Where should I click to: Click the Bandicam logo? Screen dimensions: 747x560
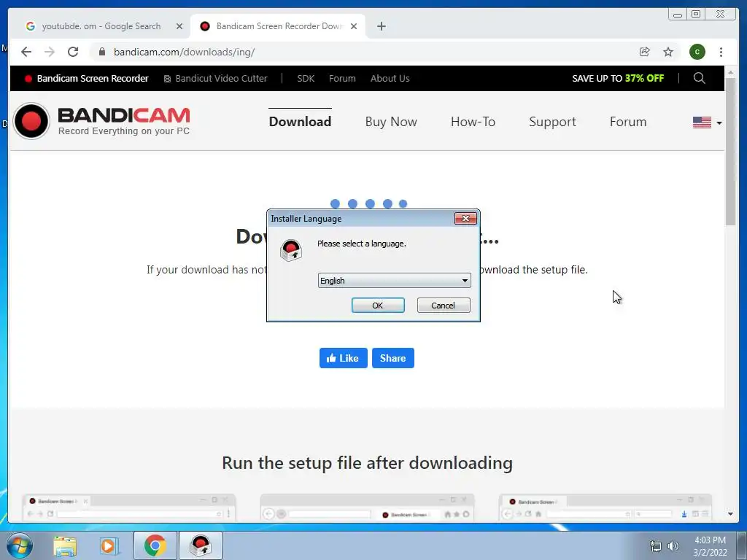pos(101,121)
